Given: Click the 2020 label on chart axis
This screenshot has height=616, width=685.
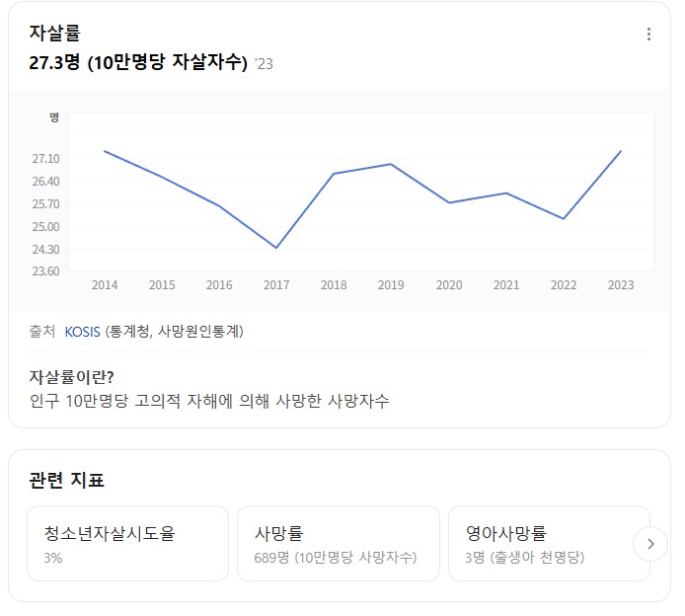Looking at the screenshot, I should tap(449, 285).
